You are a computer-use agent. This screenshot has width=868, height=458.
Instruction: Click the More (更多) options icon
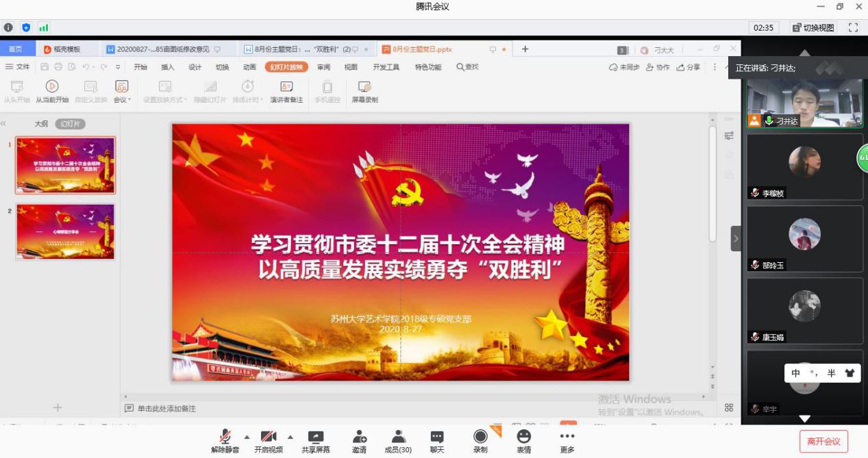[567, 437]
